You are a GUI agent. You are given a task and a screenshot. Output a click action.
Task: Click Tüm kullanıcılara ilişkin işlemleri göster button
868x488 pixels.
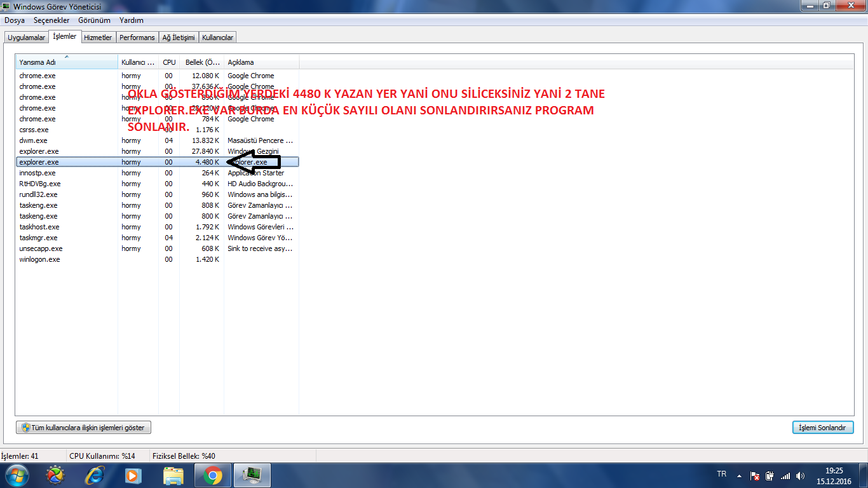pyautogui.click(x=84, y=428)
